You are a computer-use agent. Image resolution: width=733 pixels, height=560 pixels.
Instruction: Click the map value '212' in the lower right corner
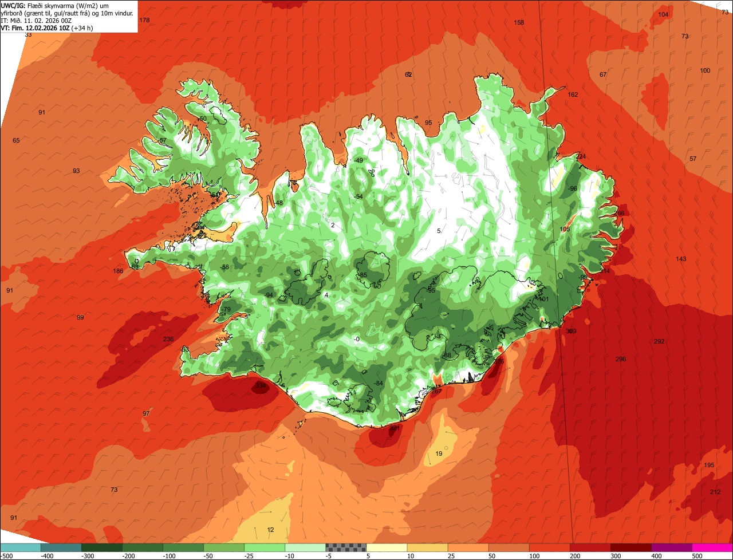point(715,492)
